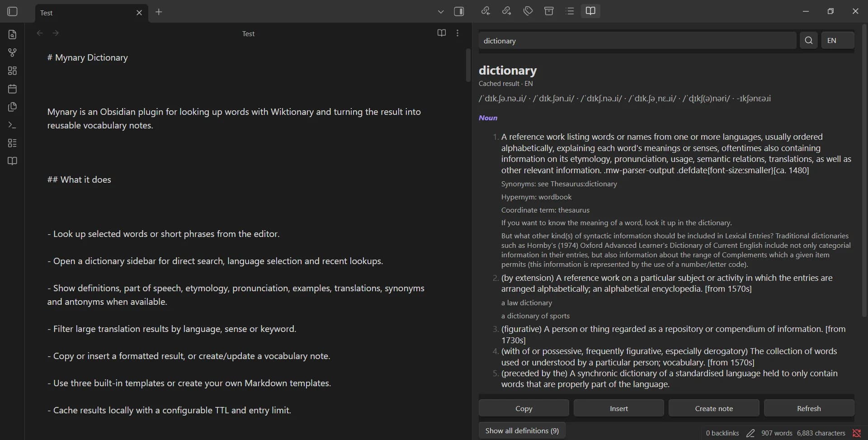Navigate back with the left arrow
The height and width of the screenshot is (440, 868).
click(40, 33)
